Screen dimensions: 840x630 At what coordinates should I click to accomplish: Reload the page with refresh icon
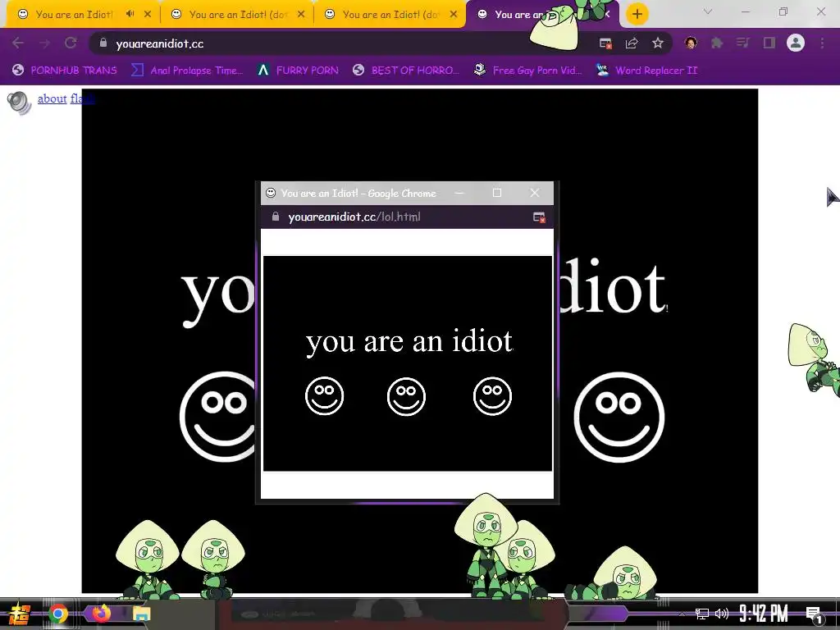[71, 43]
